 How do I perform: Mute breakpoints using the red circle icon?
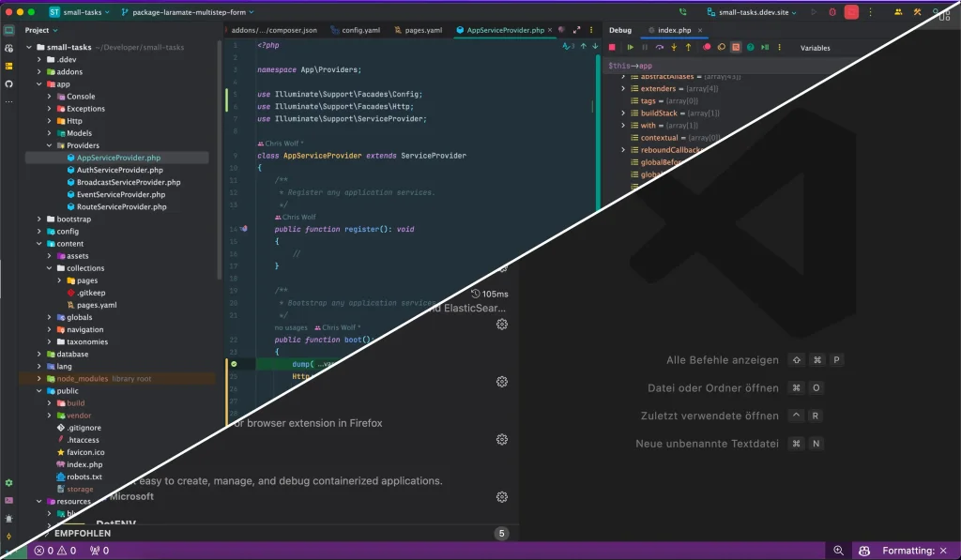(707, 47)
